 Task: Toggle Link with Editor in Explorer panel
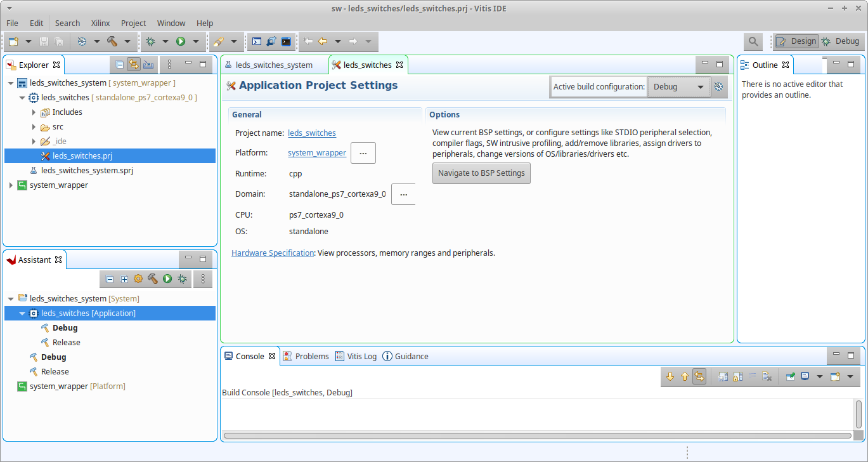tap(134, 64)
